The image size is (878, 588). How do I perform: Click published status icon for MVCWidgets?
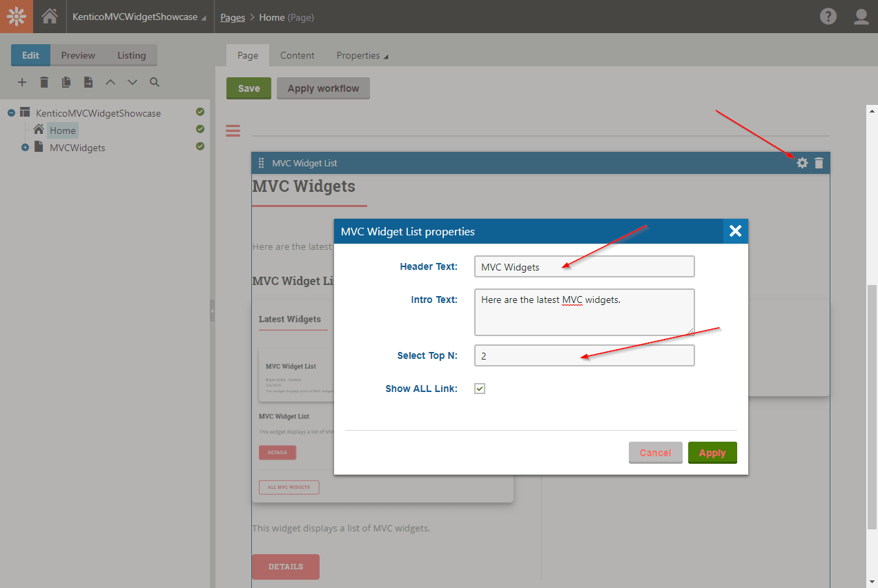pyautogui.click(x=200, y=146)
